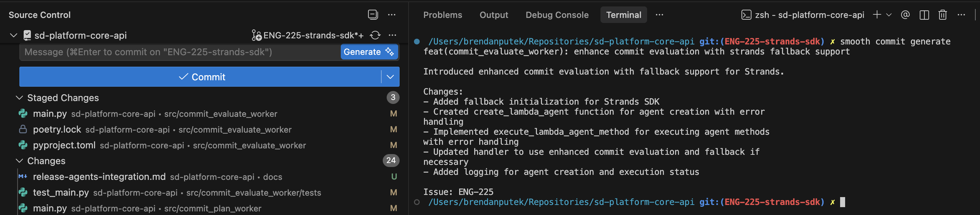Collapse the Staged Changes section
This screenshot has height=215, width=980.
pyautogui.click(x=19, y=97)
